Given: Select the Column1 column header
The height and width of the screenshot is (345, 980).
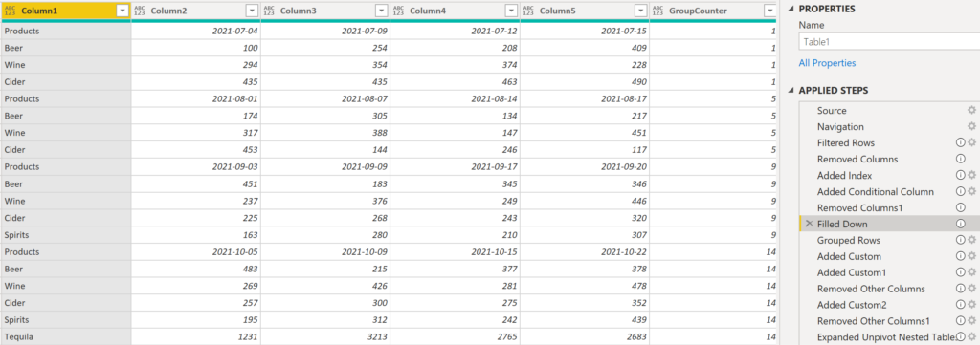Looking at the screenshot, I should [x=66, y=11].
